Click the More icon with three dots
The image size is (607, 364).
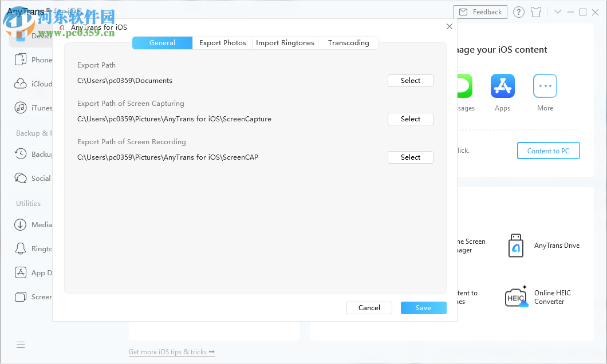click(x=545, y=86)
